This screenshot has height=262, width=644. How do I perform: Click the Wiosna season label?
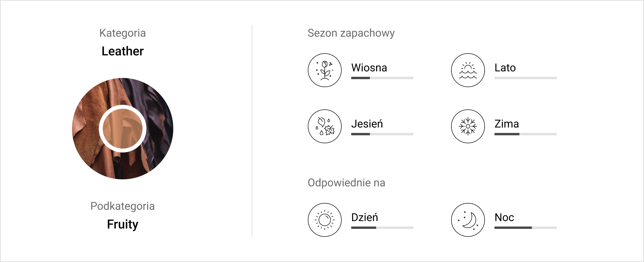(x=369, y=68)
